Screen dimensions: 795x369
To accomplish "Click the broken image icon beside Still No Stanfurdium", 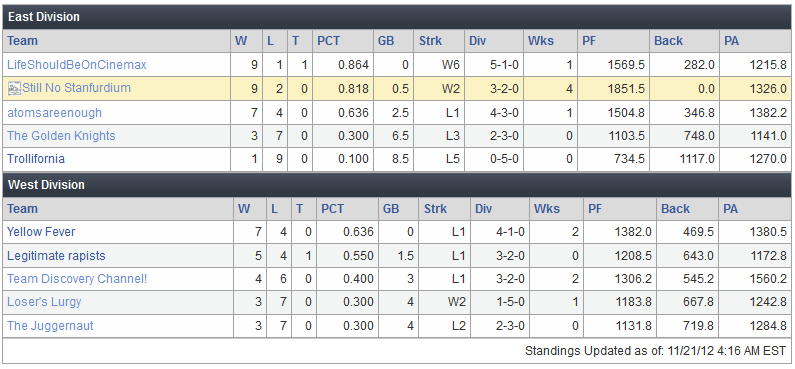I will [15, 89].
